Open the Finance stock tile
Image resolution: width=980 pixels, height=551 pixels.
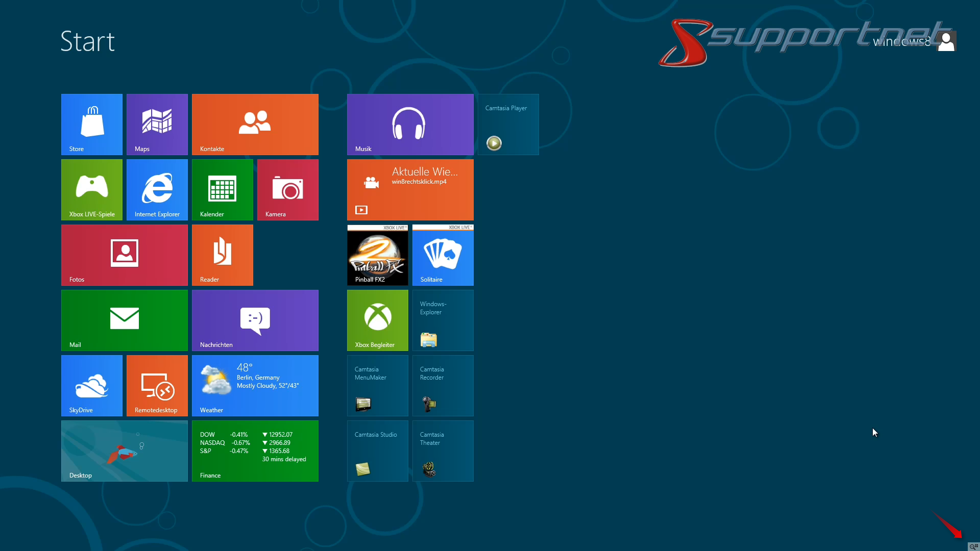(x=255, y=451)
